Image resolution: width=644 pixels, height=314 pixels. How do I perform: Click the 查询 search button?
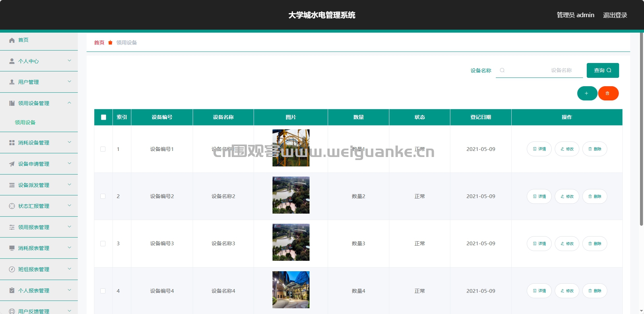pyautogui.click(x=603, y=70)
